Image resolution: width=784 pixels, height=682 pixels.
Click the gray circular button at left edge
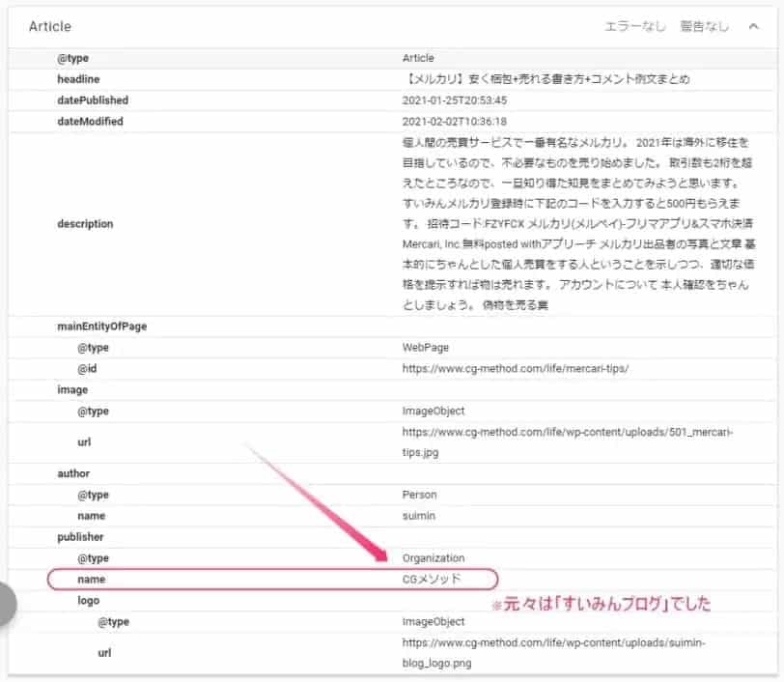click(6, 604)
